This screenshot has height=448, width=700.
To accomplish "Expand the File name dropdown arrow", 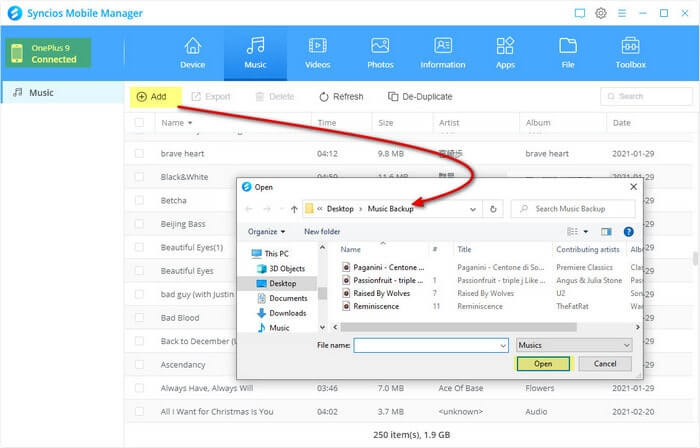I will click(x=503, y=345).
